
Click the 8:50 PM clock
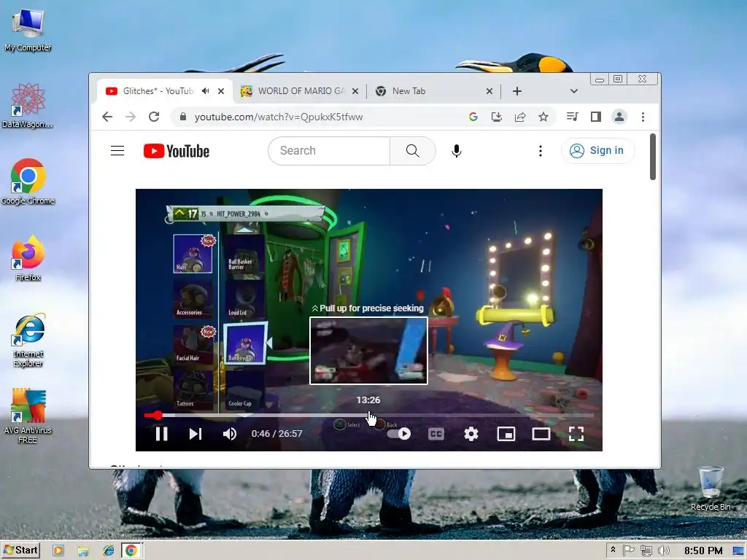(x=703, y=551)
